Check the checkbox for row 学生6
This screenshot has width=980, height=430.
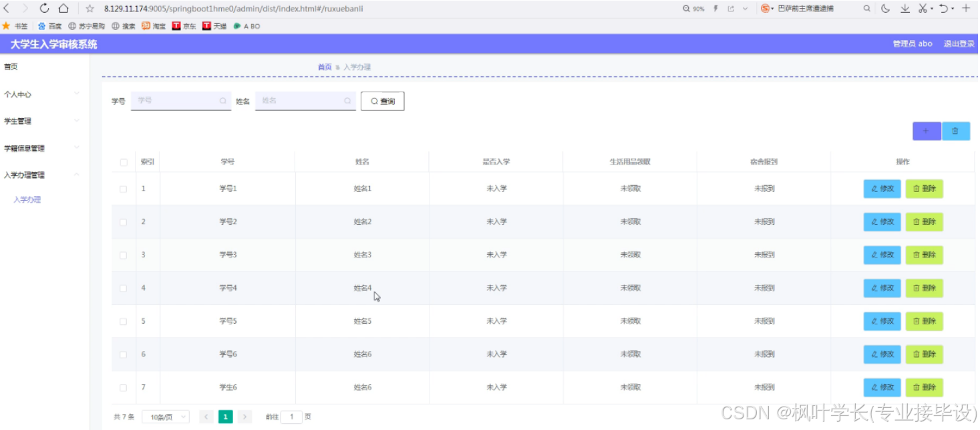pos(123,387)
